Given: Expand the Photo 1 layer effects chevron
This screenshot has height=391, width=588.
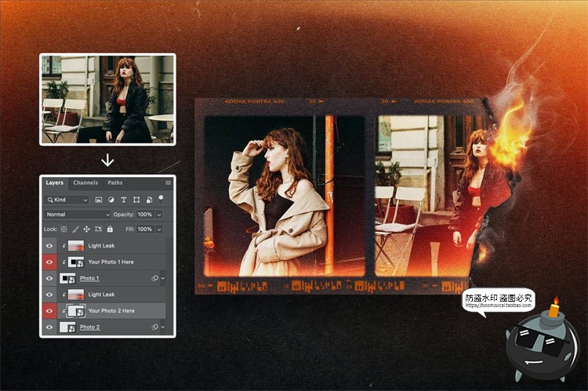Looking at the screenshot, I should point(163,278).
